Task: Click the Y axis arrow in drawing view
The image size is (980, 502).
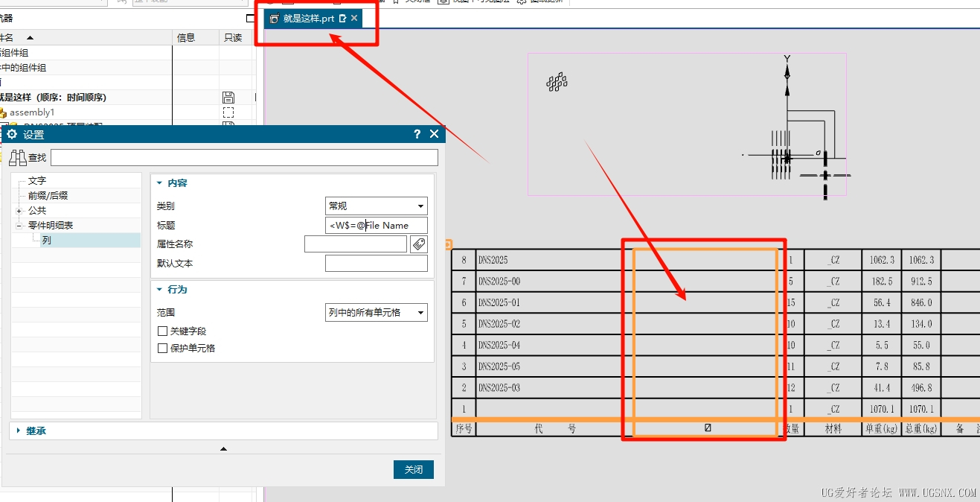Action: click(787, 71)
